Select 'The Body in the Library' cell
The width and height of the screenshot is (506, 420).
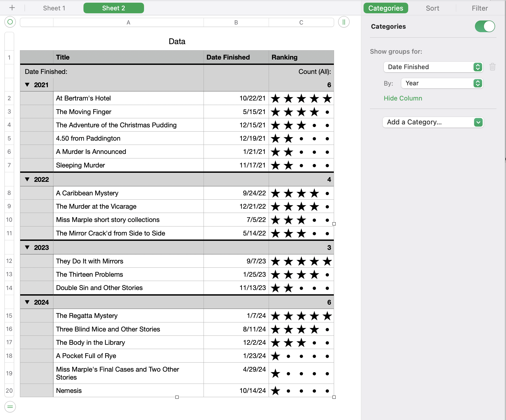click(128, 342)
